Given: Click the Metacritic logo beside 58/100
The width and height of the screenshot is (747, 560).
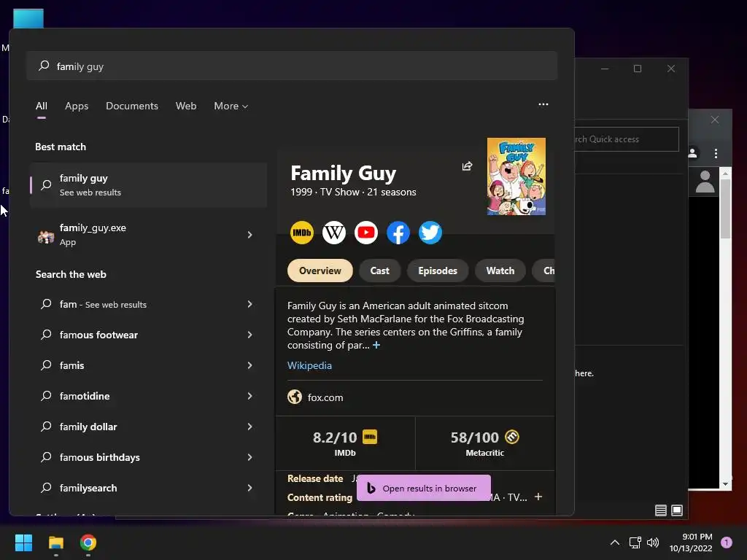Looking at the screenshot, I should (512, 437).
